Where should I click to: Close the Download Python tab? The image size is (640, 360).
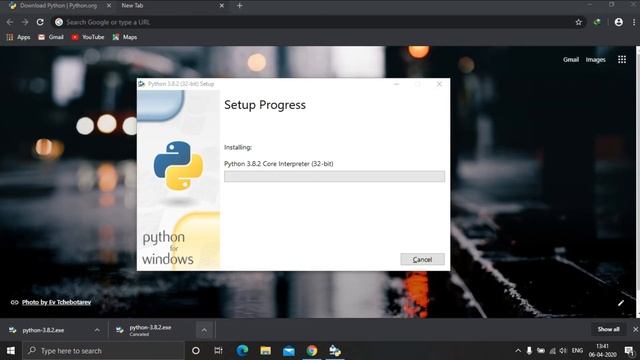(109, 6)
